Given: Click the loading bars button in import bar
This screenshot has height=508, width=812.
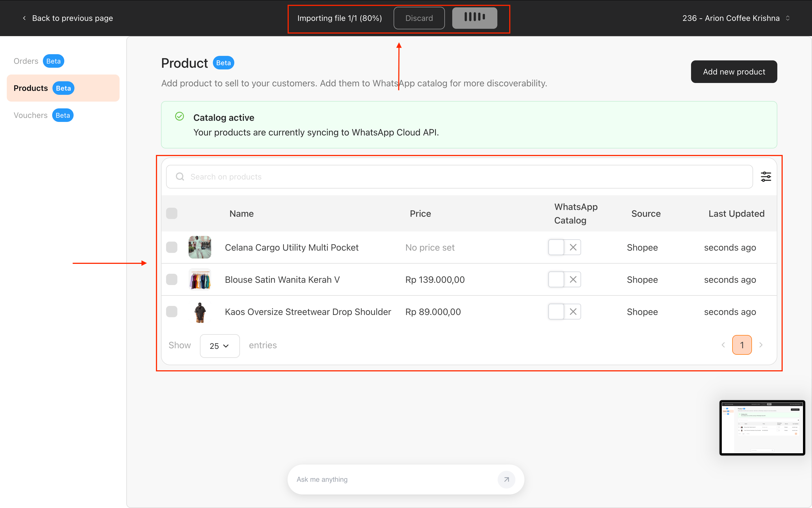Looking at the screenshot, I should point(475,18).
